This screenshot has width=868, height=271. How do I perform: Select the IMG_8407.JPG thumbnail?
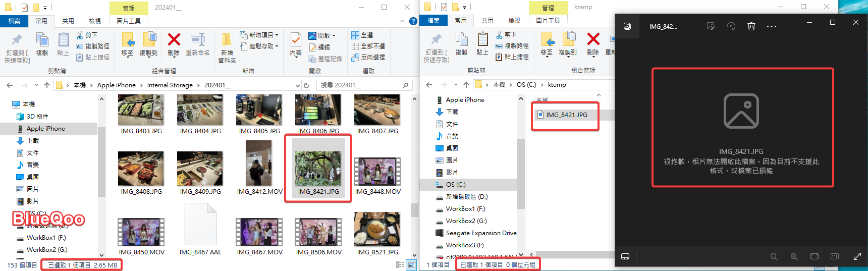pos(377,115)
